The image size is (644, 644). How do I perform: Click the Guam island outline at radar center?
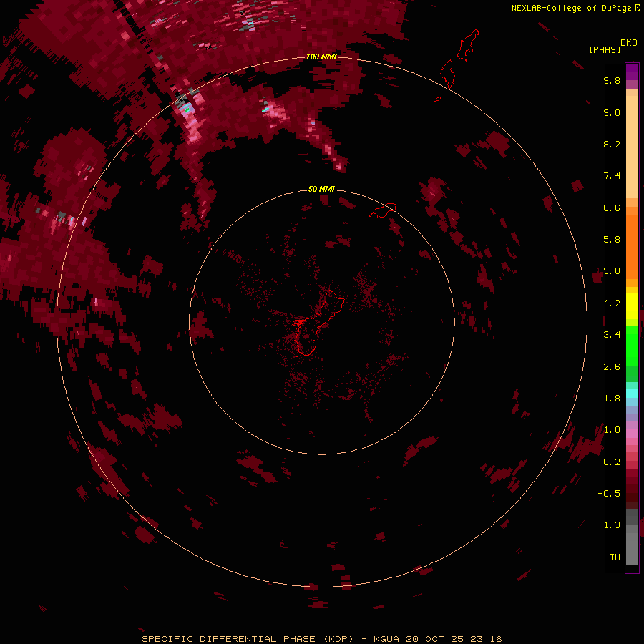(x=318, y=323)
